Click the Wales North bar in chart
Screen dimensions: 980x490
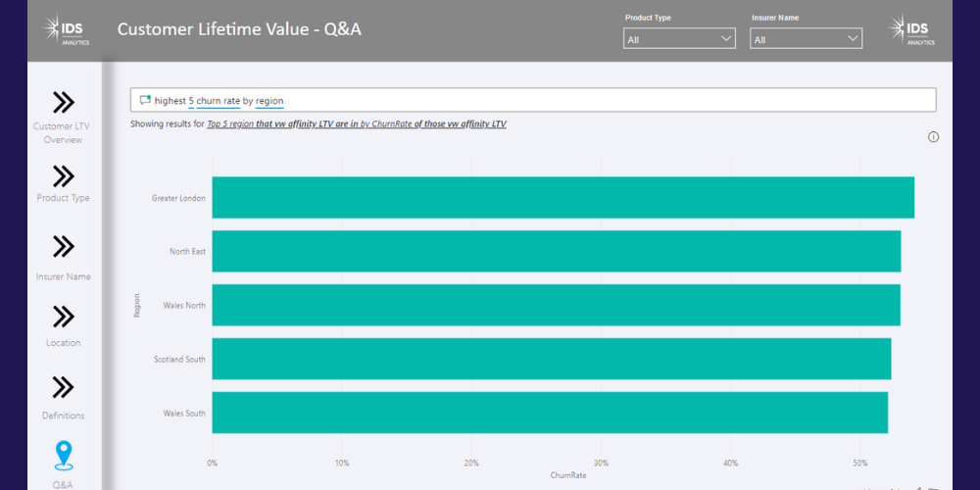(x=556, y=306)
